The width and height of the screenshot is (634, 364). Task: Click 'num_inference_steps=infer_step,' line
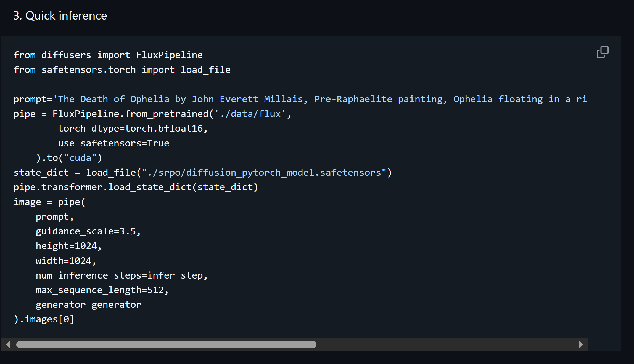(x=122, y=275)
